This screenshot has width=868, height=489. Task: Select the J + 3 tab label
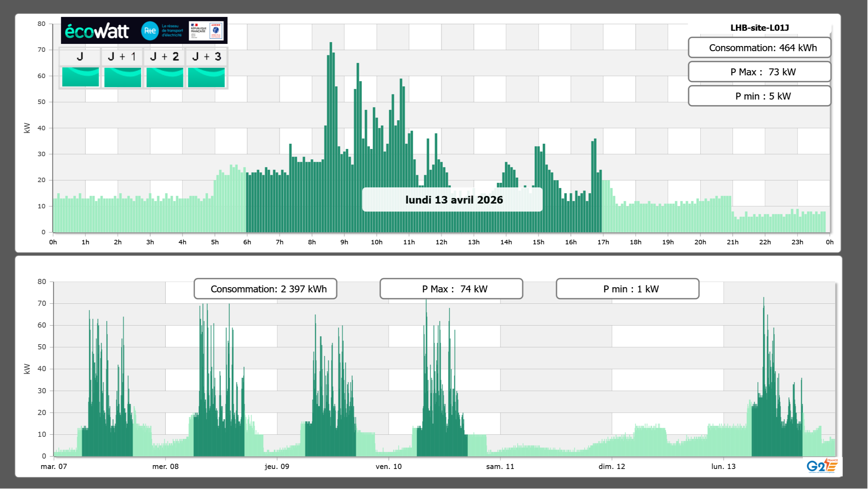206,57
